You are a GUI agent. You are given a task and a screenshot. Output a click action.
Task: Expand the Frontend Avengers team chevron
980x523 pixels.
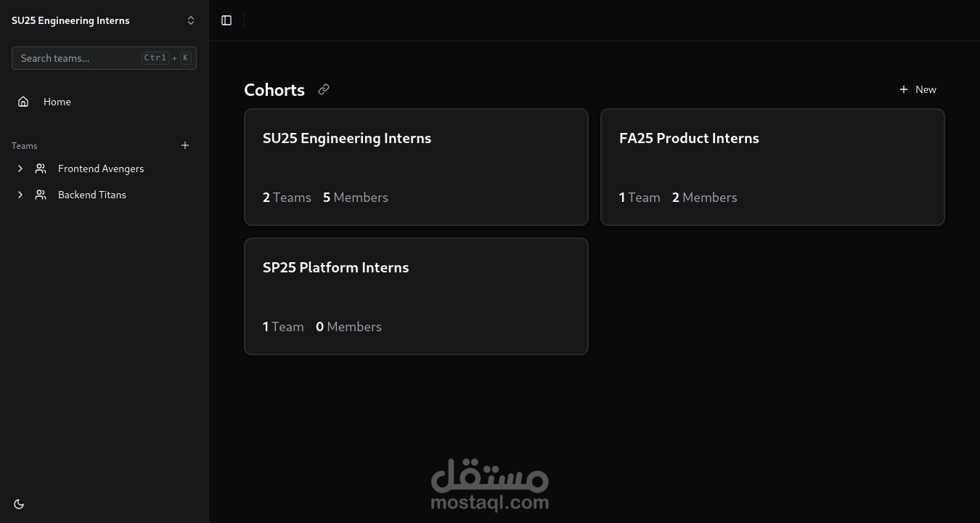20,169
